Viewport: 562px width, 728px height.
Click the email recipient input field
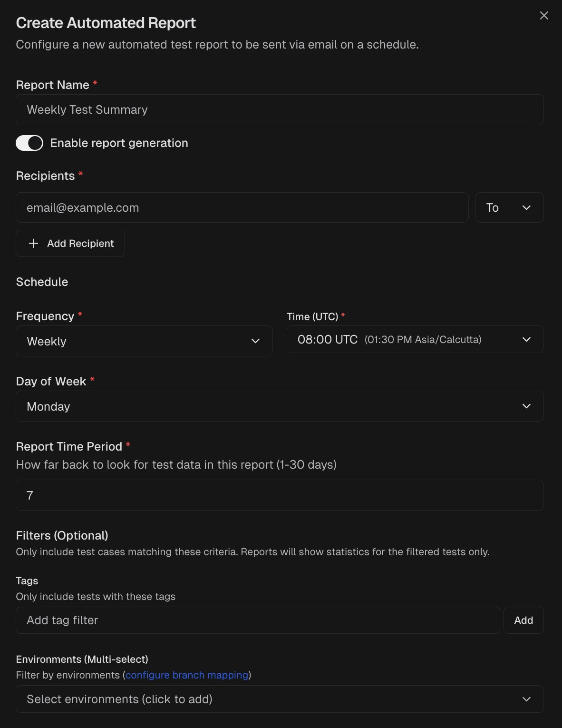(242, 207)
